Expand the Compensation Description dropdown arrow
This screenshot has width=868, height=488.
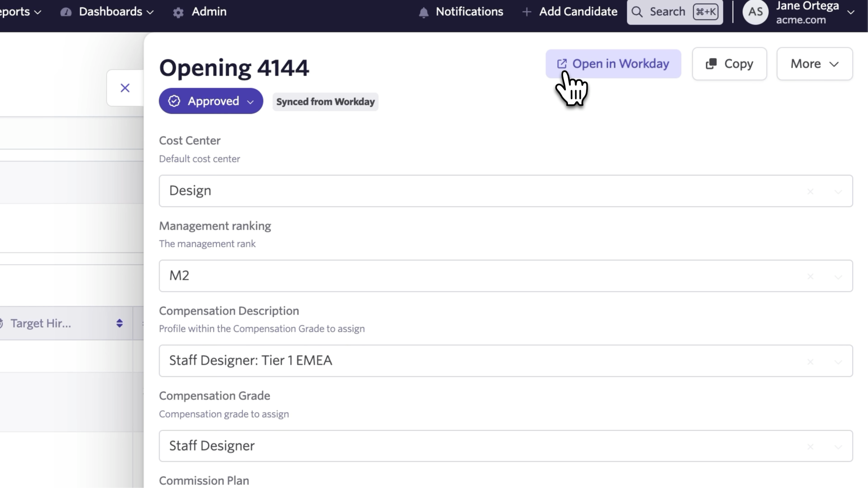pyautogui.click(x=838, y=362)
